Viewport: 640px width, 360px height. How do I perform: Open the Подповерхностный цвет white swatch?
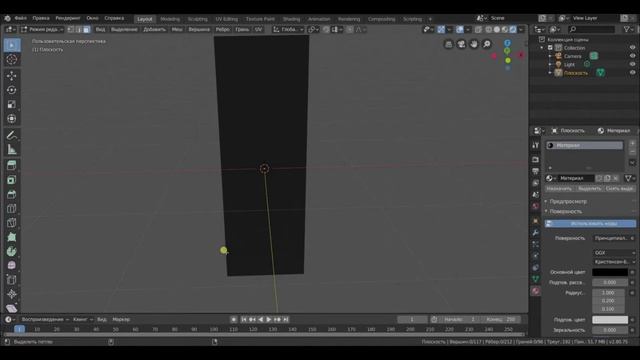click(x=610, y=320)
